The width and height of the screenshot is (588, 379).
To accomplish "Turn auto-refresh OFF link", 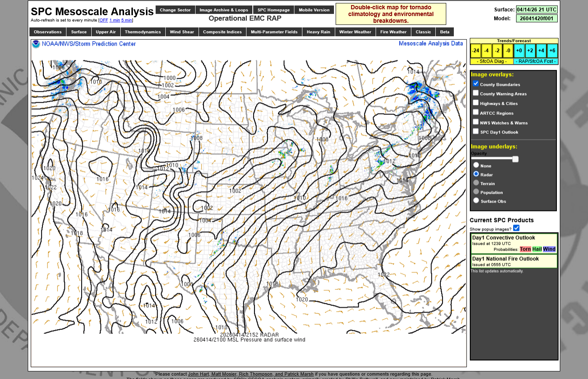I will tap(103, 20).
